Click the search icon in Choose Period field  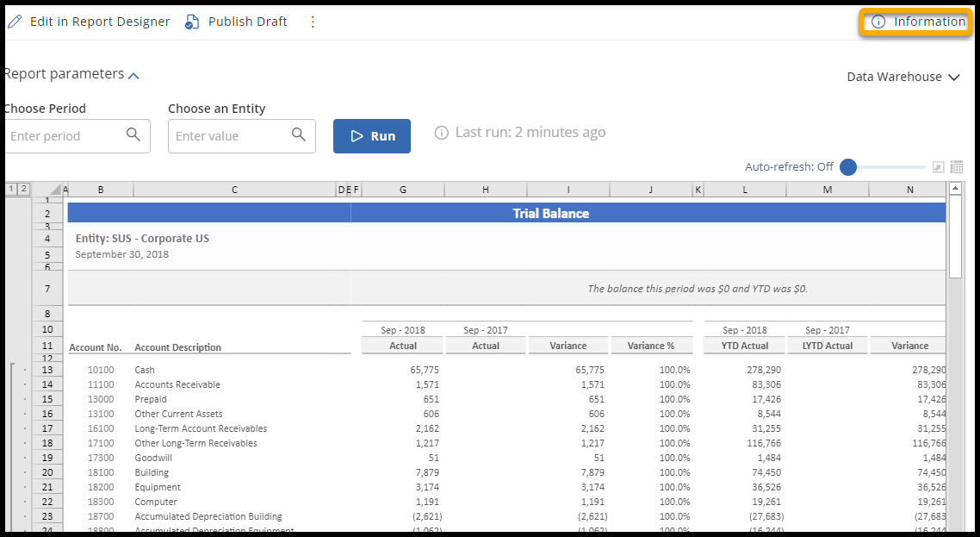(x=133, y=134)
